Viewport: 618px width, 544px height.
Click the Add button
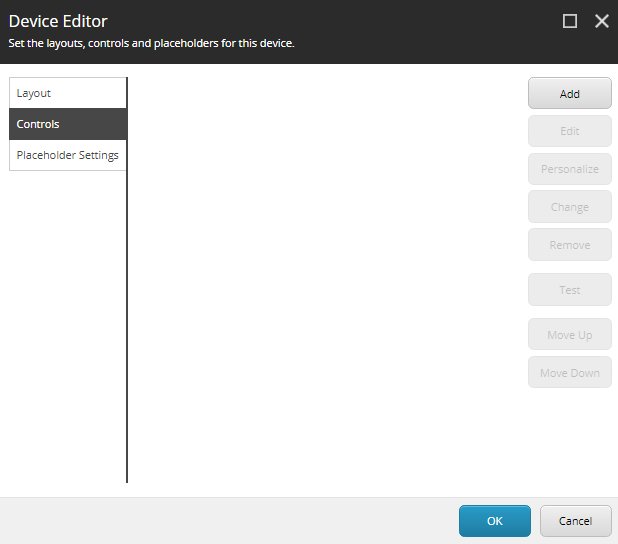(569, 94)
